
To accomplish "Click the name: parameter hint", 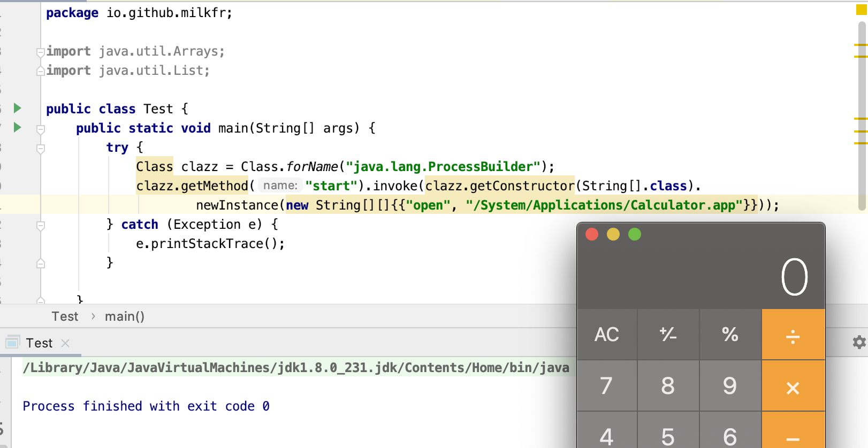I will coord(280,186).
